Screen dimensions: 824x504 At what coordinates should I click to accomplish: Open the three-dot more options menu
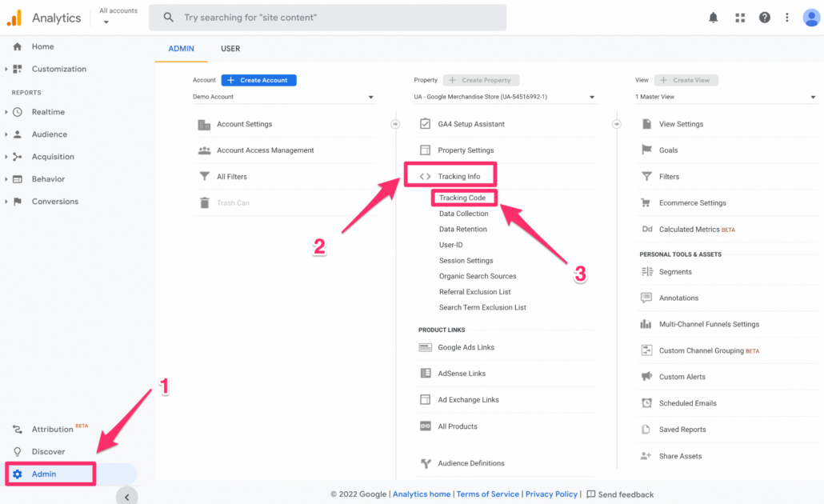787,18
